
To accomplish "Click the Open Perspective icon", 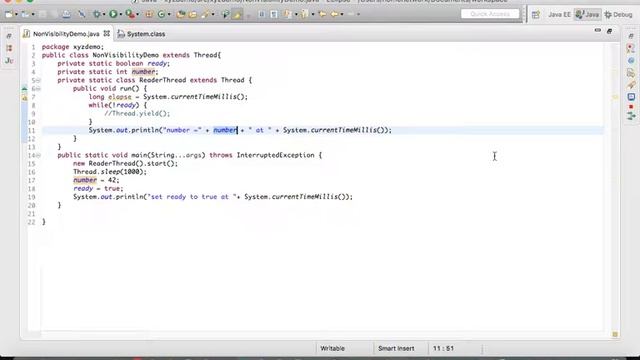I will click(536, 15).
